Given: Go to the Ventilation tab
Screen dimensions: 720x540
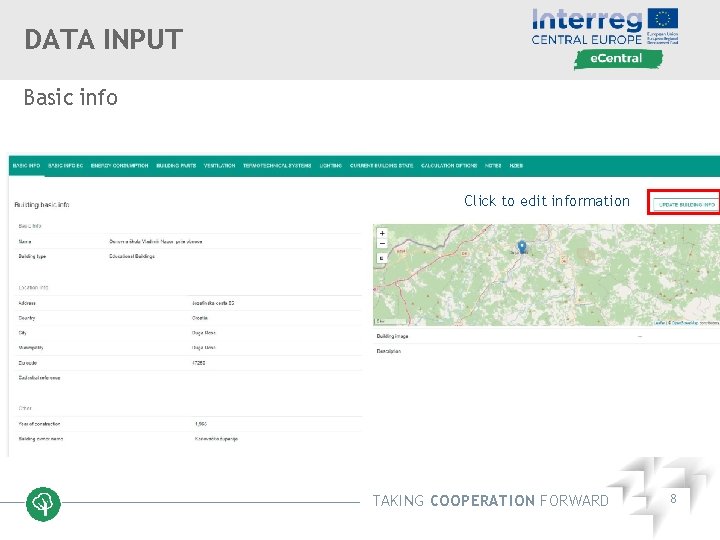Looking at the screenshot, I should coord(219,166).
